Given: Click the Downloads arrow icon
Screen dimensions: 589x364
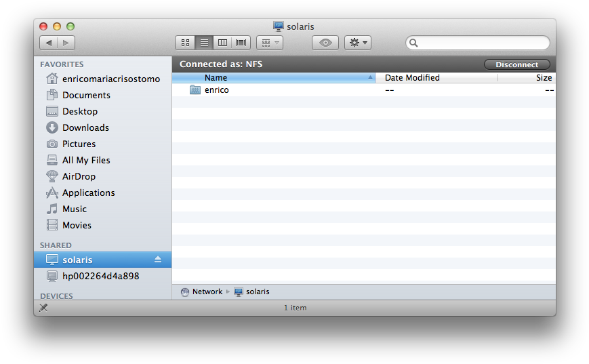Looking at the screenshot, I should click(52, 127).
